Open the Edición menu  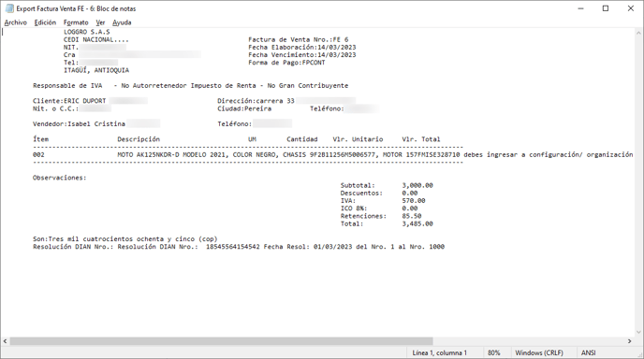[45, 22]
